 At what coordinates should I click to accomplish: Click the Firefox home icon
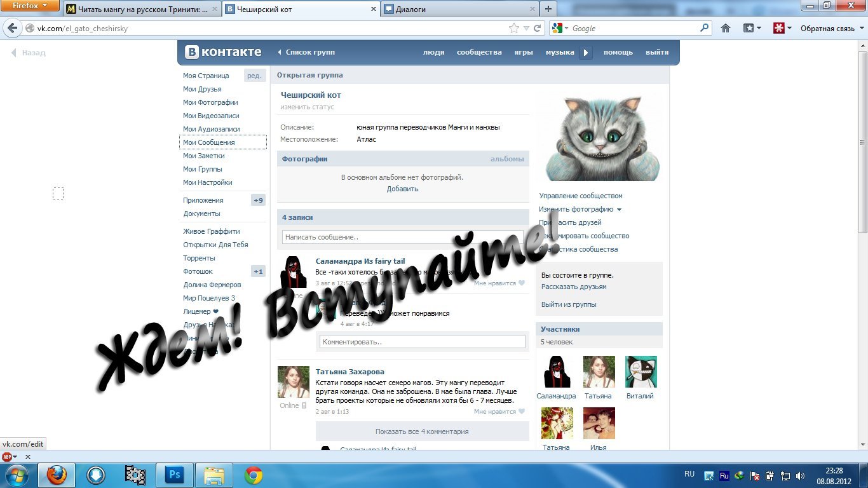726,29
